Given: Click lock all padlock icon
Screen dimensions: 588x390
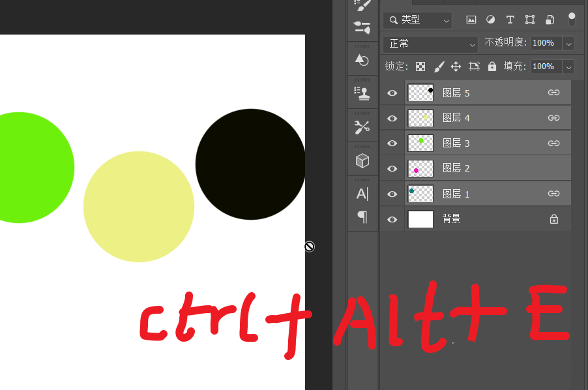Looking at the screenshot, I should tap(492, 67).
